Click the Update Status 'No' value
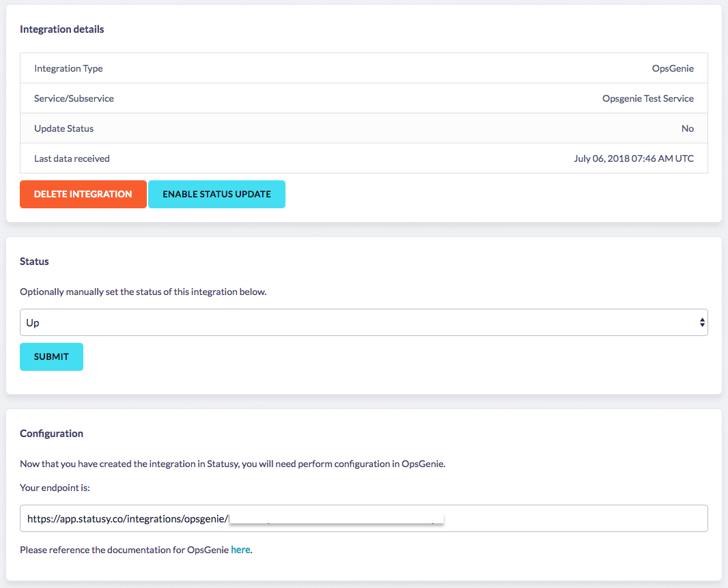The image size is (728, 588). tap(688, 128)
